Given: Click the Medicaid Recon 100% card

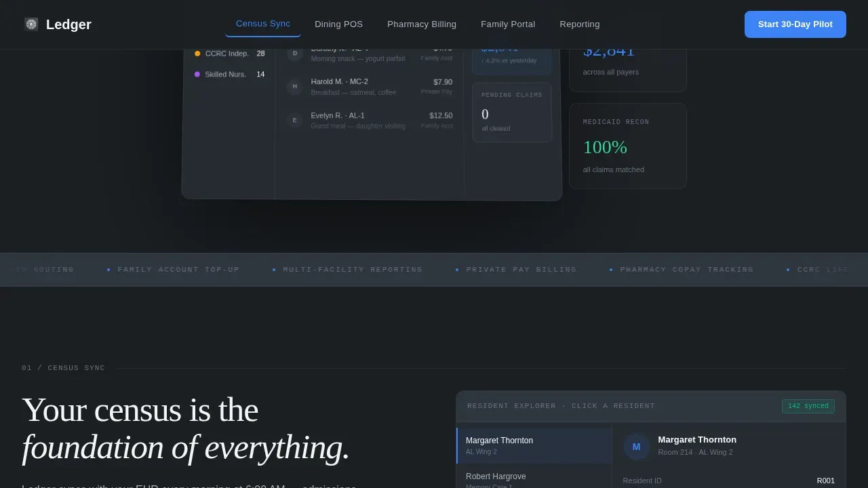Looking at the screenshot, I should [x=628, y=146].
